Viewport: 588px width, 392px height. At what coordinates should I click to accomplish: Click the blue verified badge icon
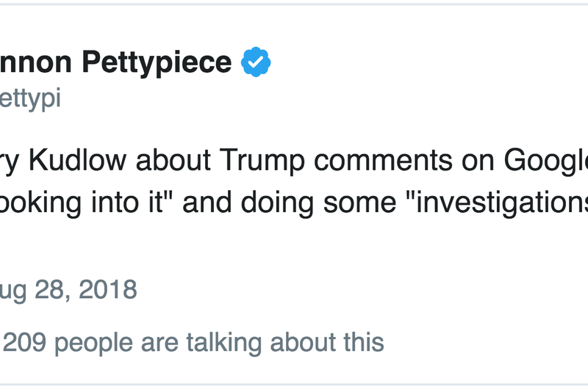pyautogui.click(x=257, y=62)
